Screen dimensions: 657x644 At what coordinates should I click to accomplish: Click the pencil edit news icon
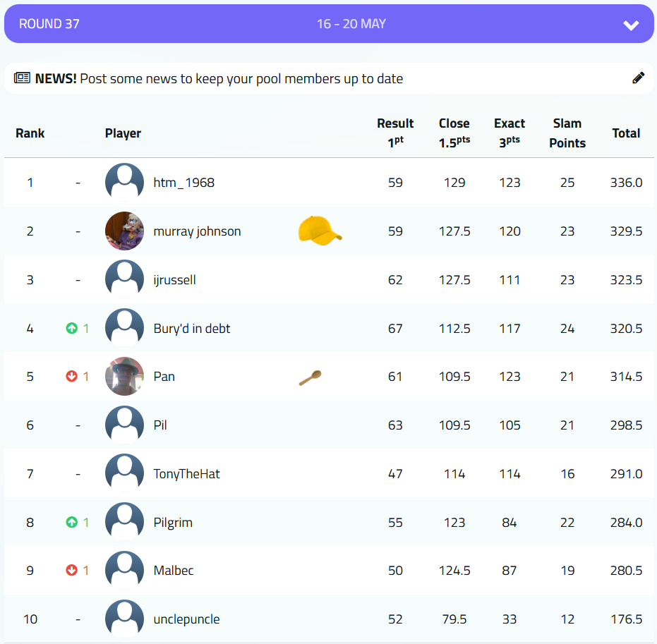pos(638,78)
